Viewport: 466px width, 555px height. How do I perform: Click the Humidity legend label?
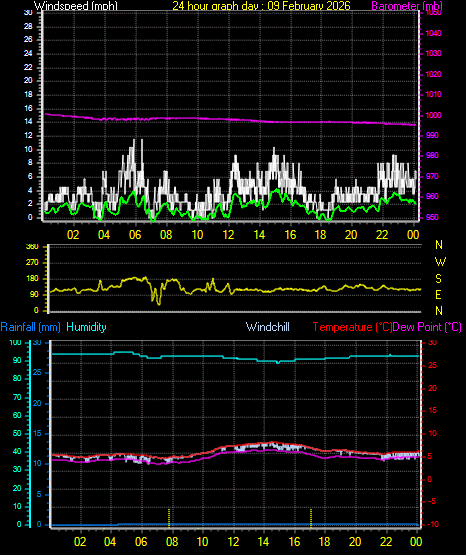point(86,327)
